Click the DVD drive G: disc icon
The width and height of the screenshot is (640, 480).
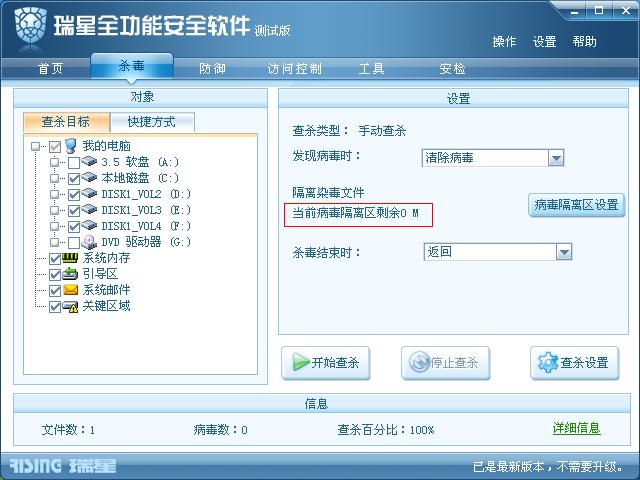(89, 242)
